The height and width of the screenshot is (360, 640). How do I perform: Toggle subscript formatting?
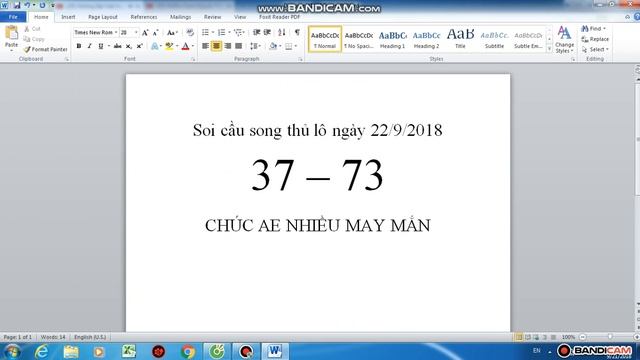(x=129, y=46)
